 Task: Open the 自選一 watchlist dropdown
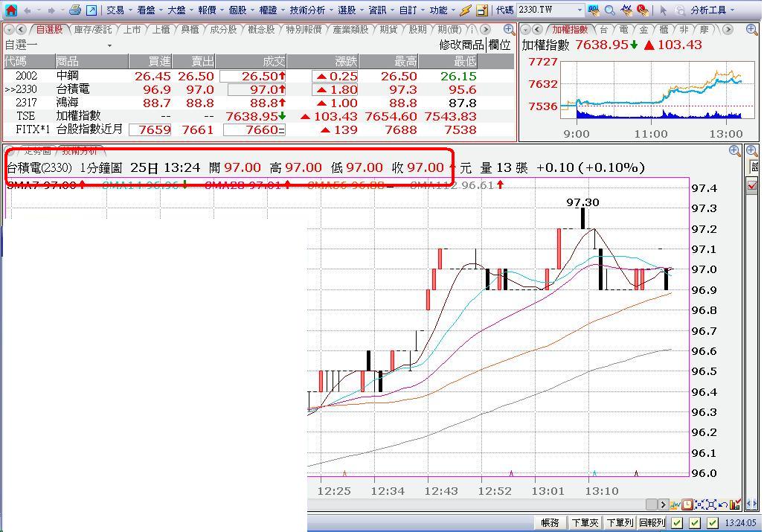[x=109, y=46]
